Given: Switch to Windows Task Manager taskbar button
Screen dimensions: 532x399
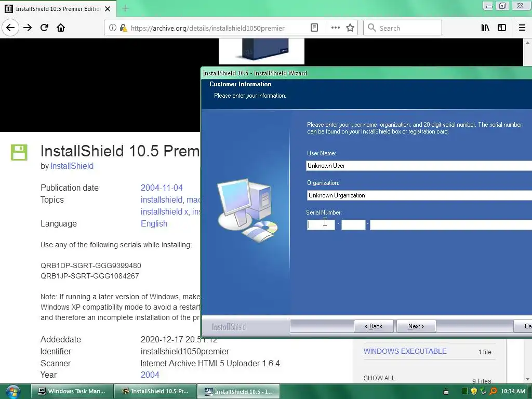Looking at the screenshot, I should [x=72, y=391].
